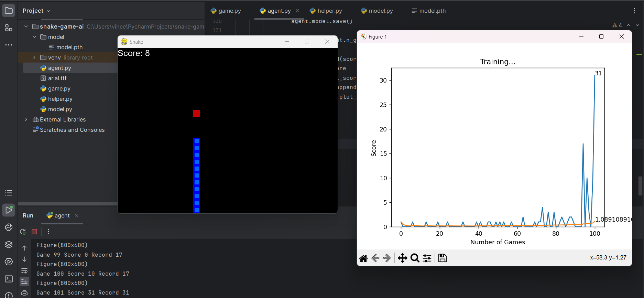Collapse the snake-game-ai root folder

[26, 26]
